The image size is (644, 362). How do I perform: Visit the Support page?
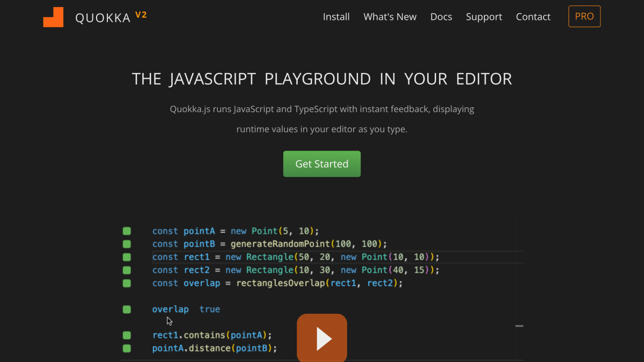click(x=484, y=17)
